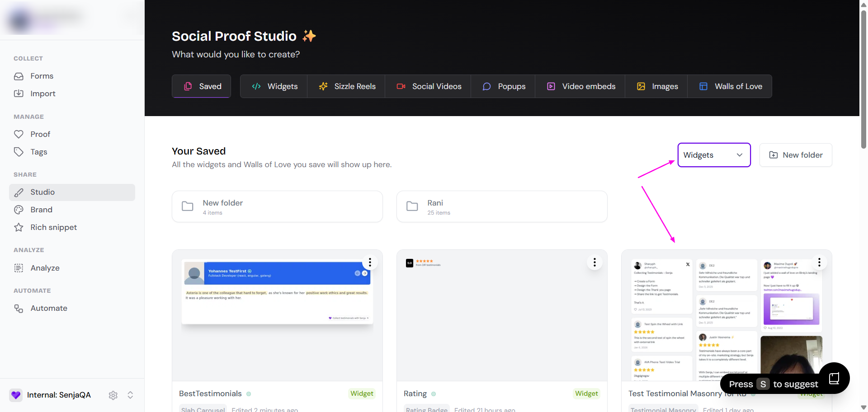The image size is (868, 412).
Task: Click the help book icon button
Action: coord(834,378)
